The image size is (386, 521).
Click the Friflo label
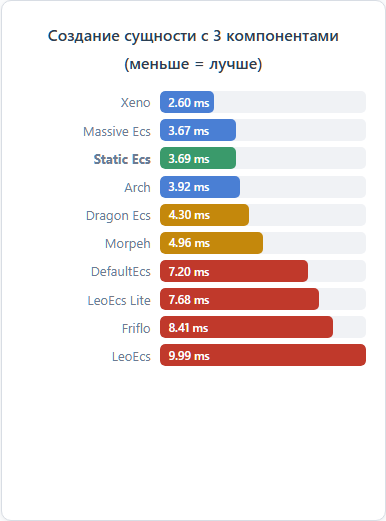(x=136, y=328)
